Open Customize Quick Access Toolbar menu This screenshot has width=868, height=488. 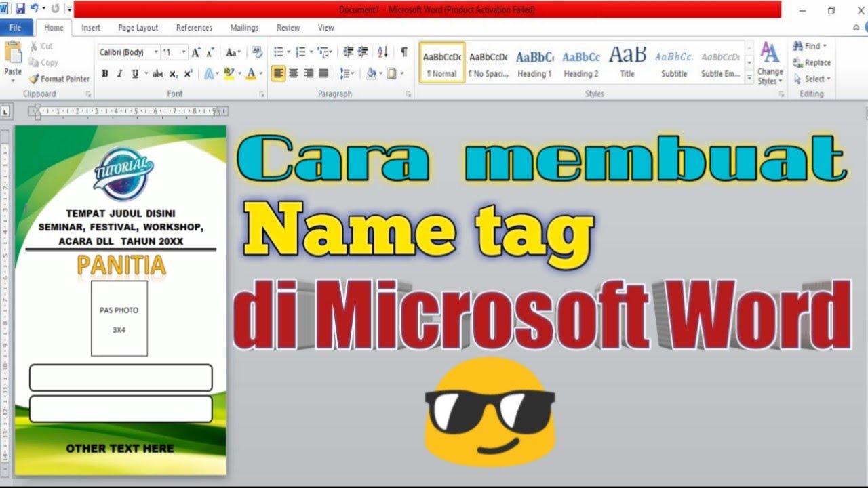coord(69,9)
